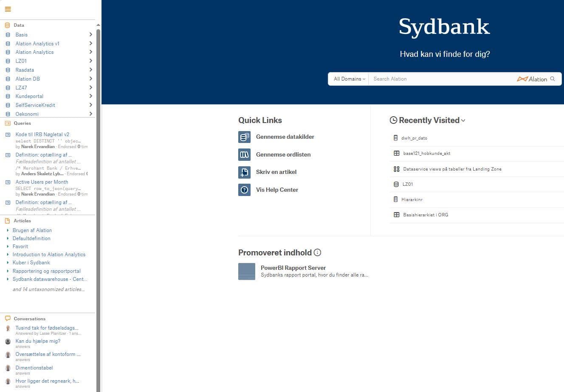
Task: Click the Search Alation input field
Action: point(442,79)
